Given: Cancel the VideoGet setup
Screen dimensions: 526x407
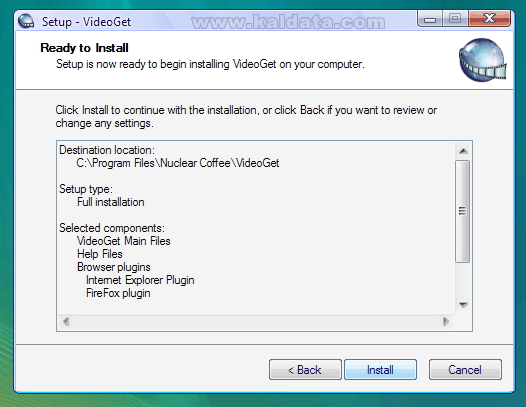Looking at the screenshot, I should [x=465, y=369].
